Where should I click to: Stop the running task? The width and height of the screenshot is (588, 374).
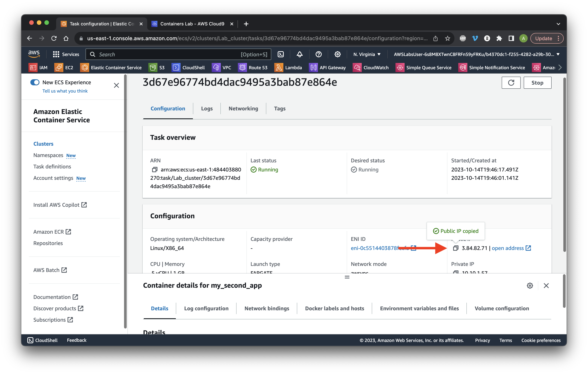pyautogui.click(x=537, y=83)
